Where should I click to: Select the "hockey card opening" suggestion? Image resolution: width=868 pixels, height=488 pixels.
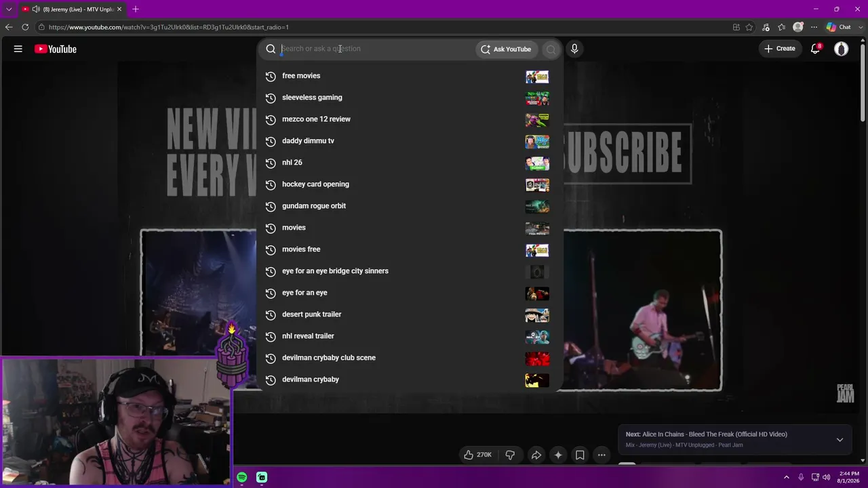tap(410, 184)
